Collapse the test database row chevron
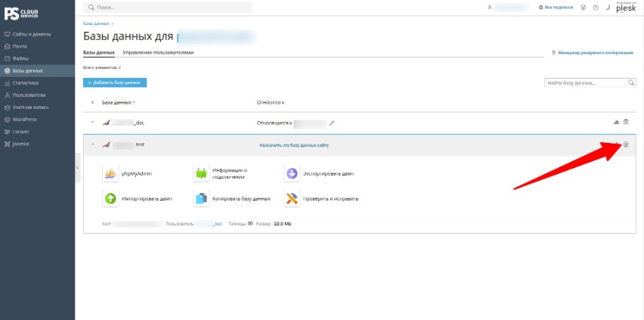This screenshot has height=320, width=644. coord(92,144)
